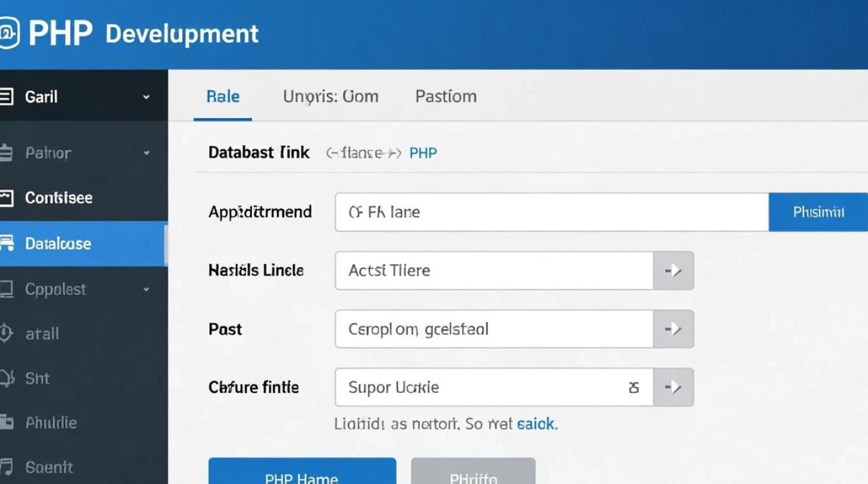Click the list icon beside Garil
The image size is (868, 484).
(6, 97)
